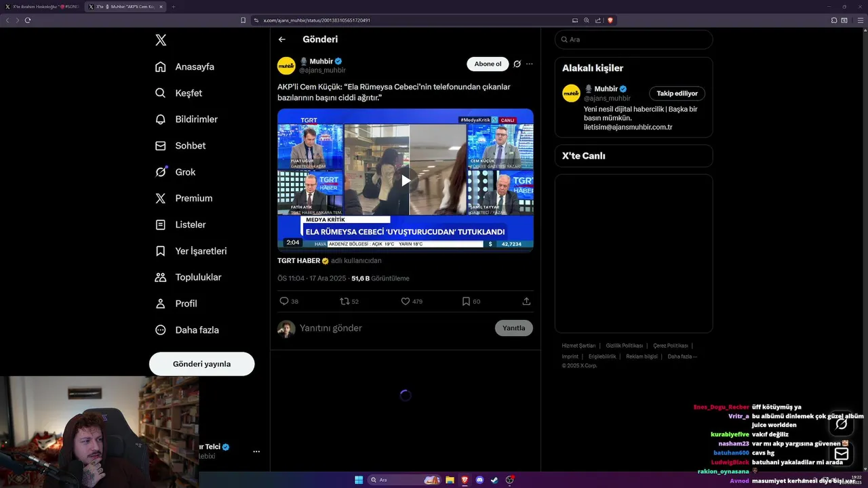
Task: Click the Topluluklar people icon
Action: tap(161, 277)
